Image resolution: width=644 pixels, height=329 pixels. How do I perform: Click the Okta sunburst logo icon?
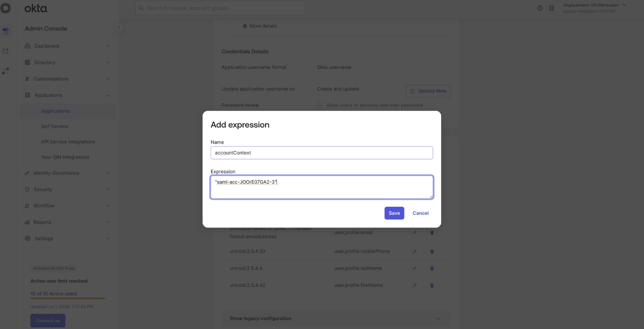pos(5,8)
